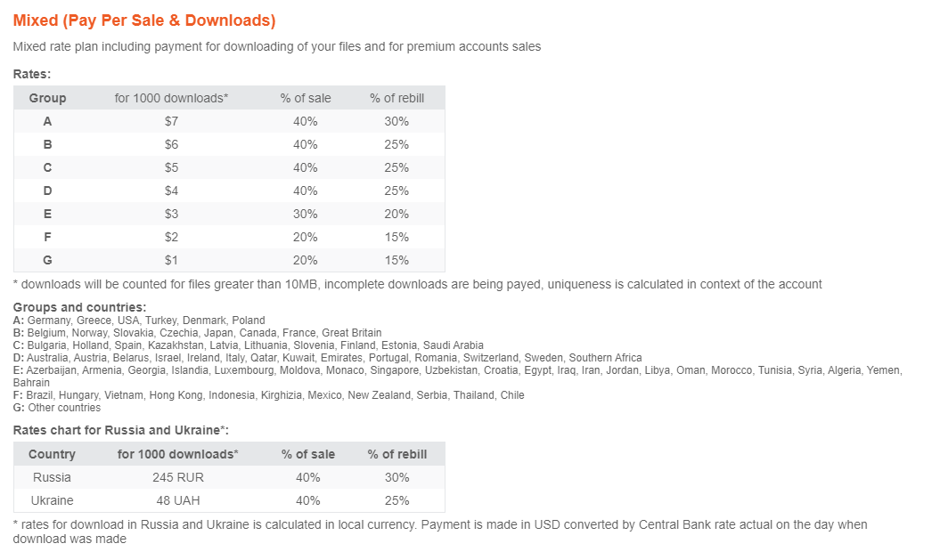Click the $1 download rate cell

coord(172,260)
